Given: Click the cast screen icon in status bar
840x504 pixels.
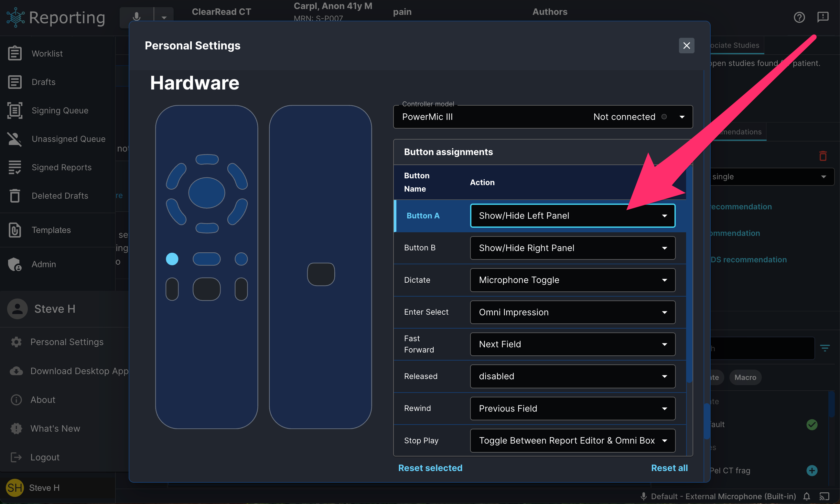Looking at the screenshot, I should pyautogui.click(x=824, y=497).
